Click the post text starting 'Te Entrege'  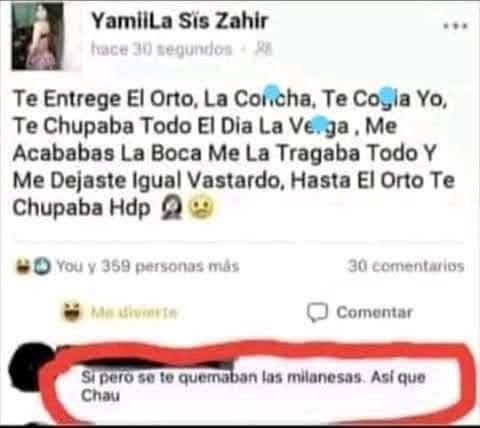click(233, 153)
